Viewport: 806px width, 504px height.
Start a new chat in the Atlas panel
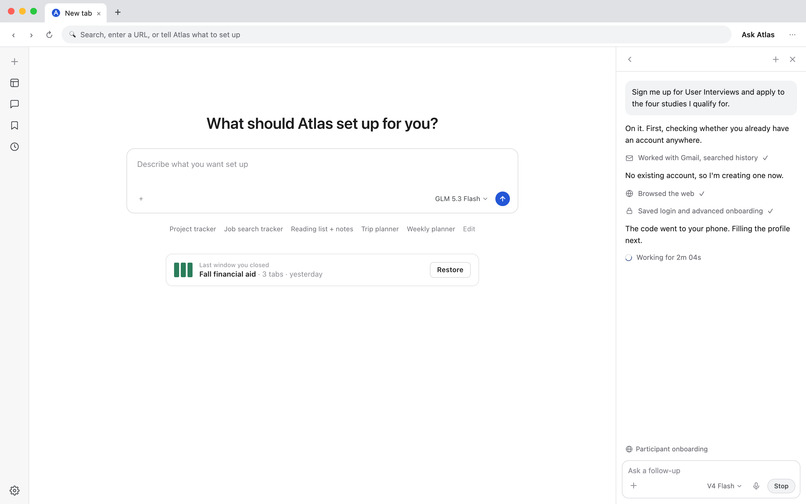point(776,59)
